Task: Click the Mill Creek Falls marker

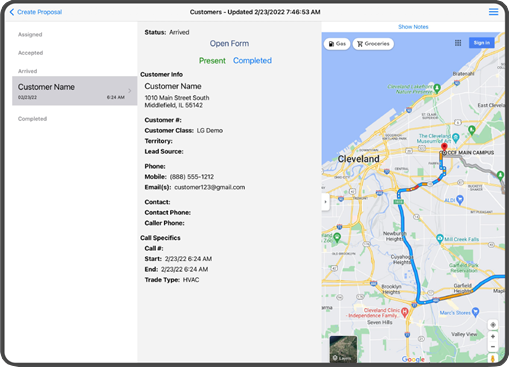Action: pyautogui.click(x=440, y=238)
